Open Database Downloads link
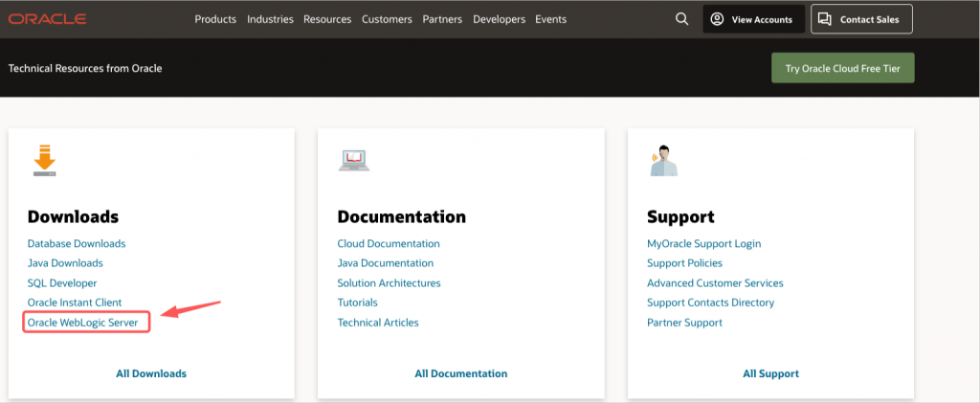 coord(77,244)
